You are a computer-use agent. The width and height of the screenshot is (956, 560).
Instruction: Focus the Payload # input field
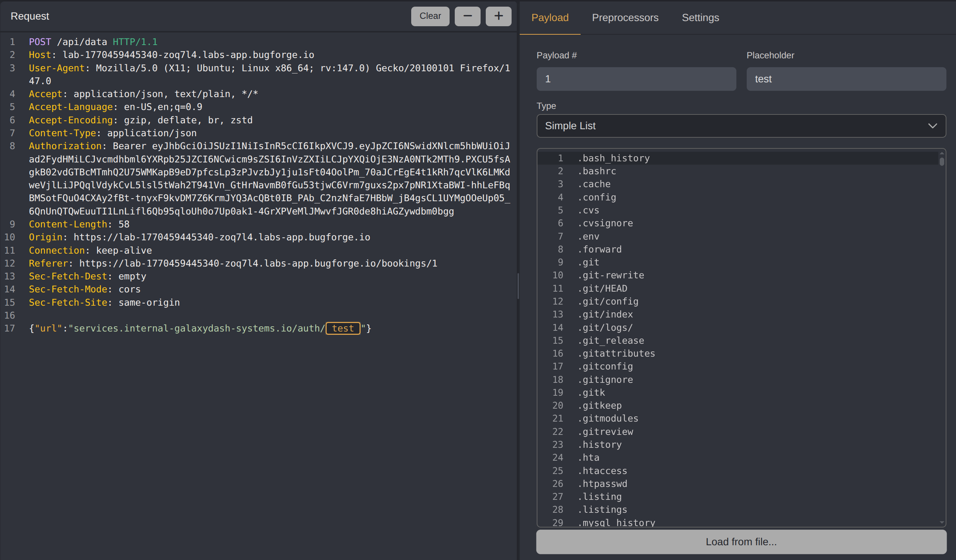[636, 79]
